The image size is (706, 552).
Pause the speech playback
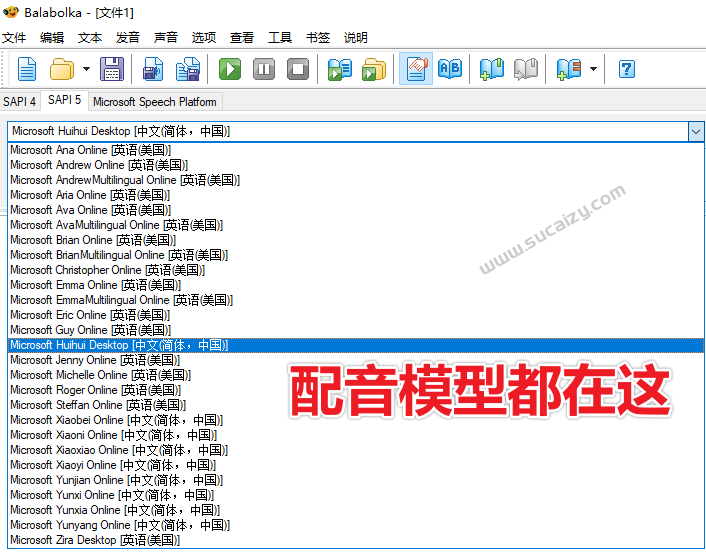[x=264, y=69]
